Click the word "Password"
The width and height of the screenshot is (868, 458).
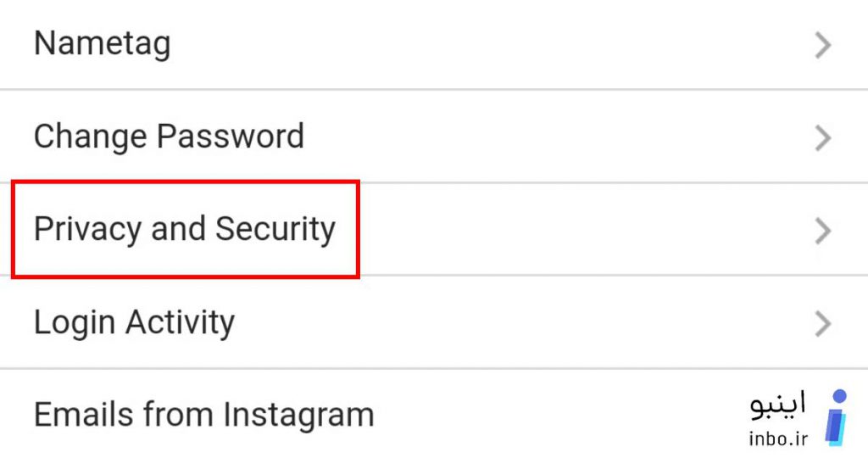231,137
